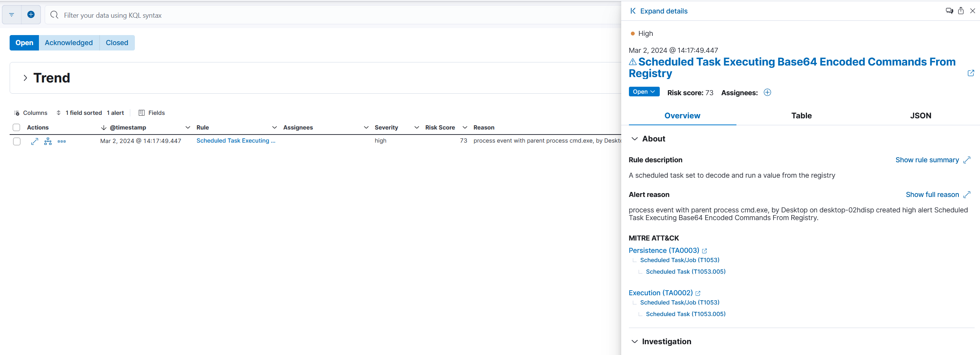This screenshot has width=980, height=355.
Task: Add assignee with the plus circle icon
Action: pos(767,93)
